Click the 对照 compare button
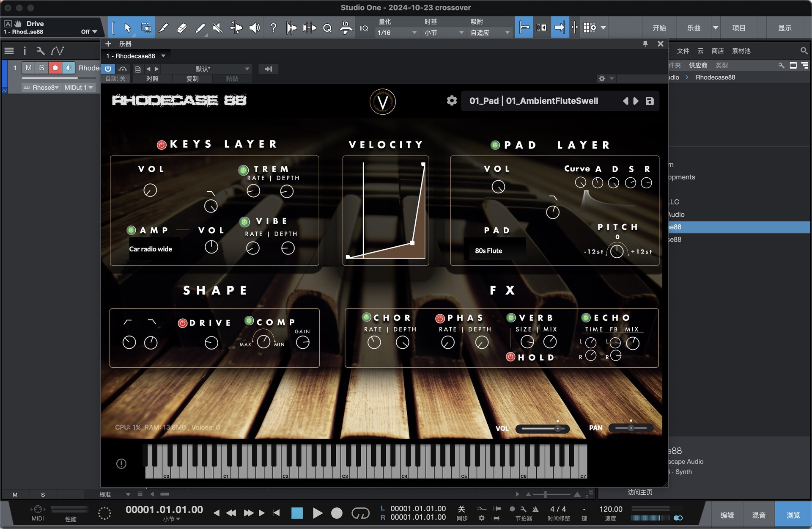 pos(152,79)
